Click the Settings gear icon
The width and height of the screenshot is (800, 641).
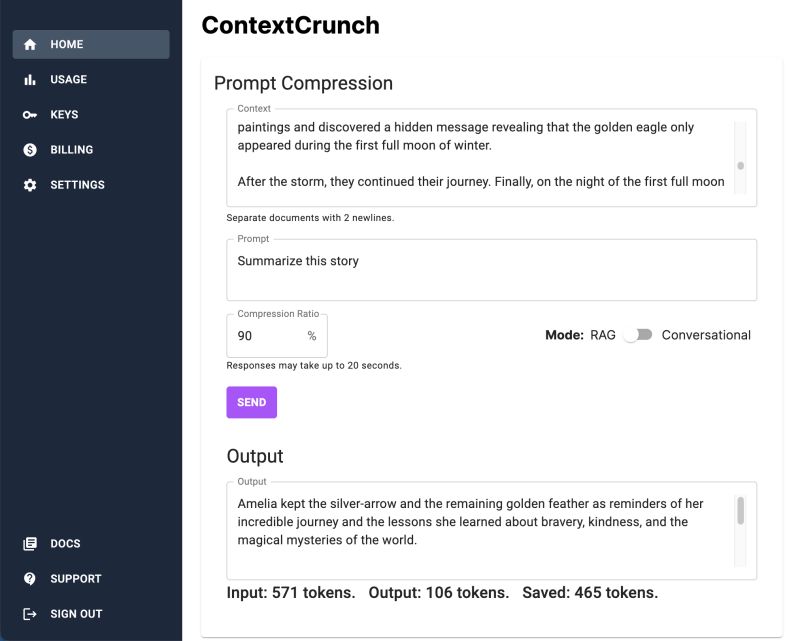pyautogui.click(x=30, y=185)
